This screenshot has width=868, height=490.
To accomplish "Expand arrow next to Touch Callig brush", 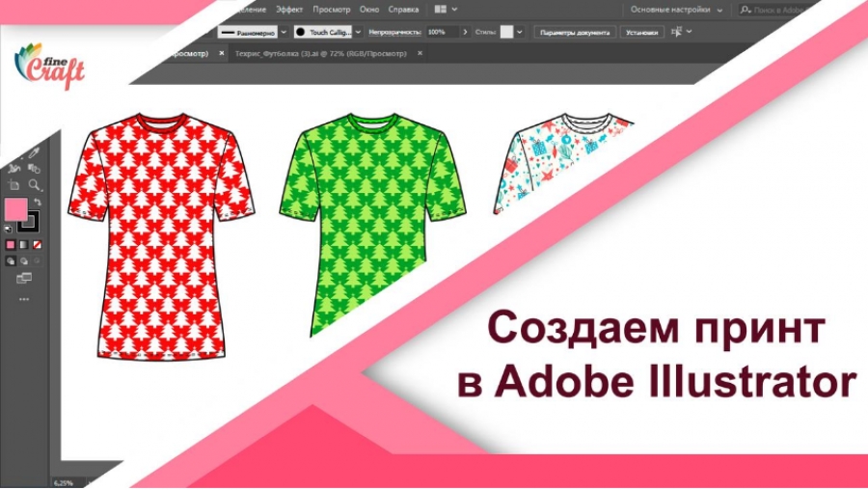I will click(x=358, y=32).
